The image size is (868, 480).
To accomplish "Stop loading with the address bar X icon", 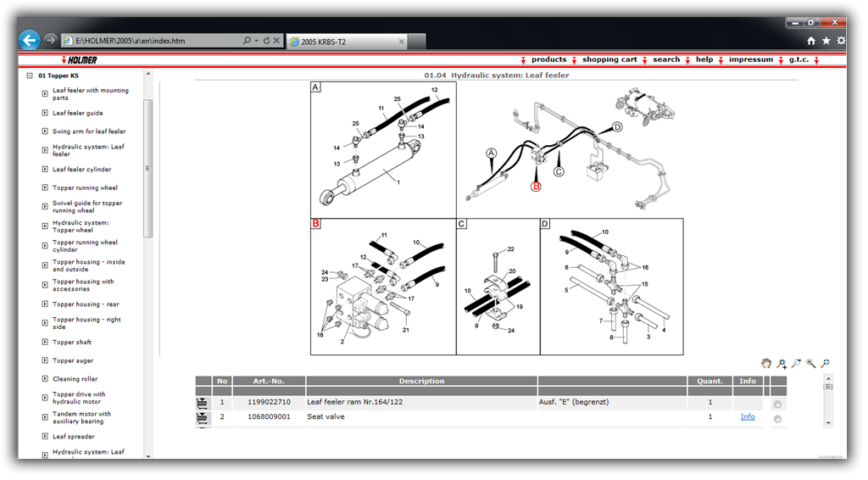I will click(x=276, y=41).
